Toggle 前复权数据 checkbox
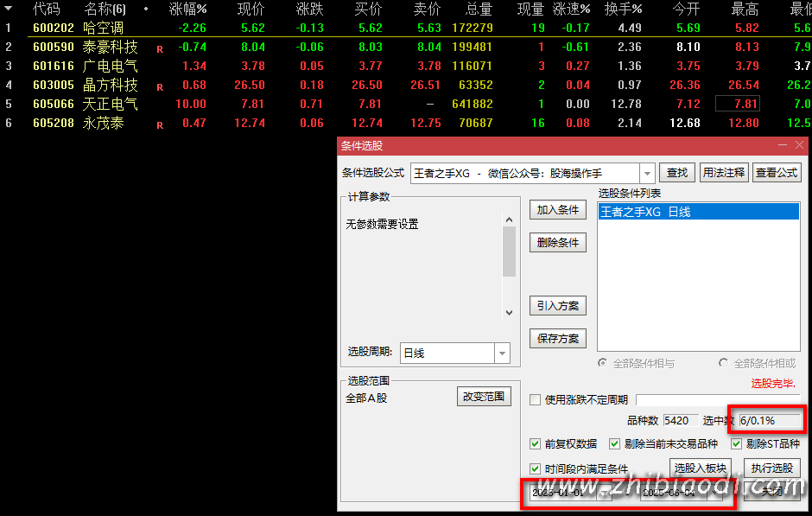The image size is (812, 516). [x=536, y=444]
